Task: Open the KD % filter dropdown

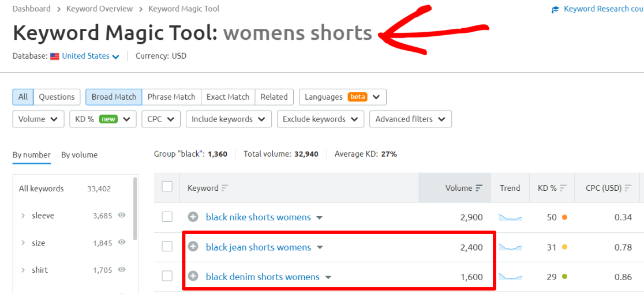Action: [x=103, y=119]
